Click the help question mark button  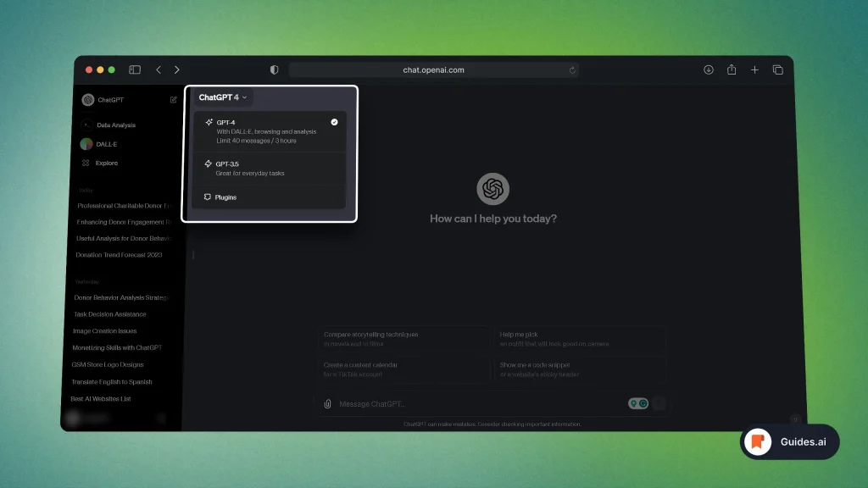[x=795, y=420]
